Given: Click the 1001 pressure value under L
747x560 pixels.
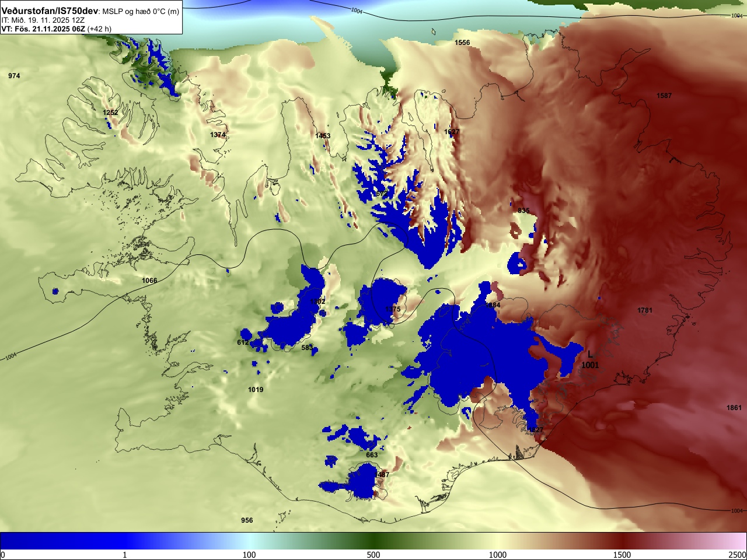Looking at the screenshot, I should [590, 365].
